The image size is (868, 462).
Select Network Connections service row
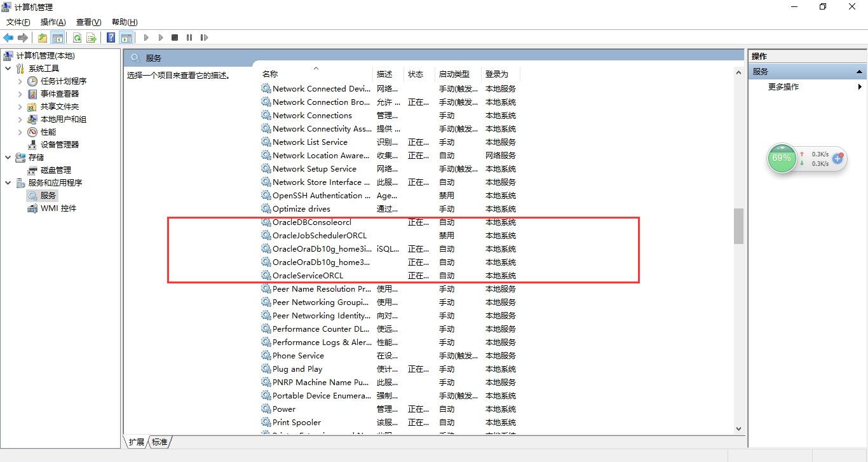pos(390,116)
